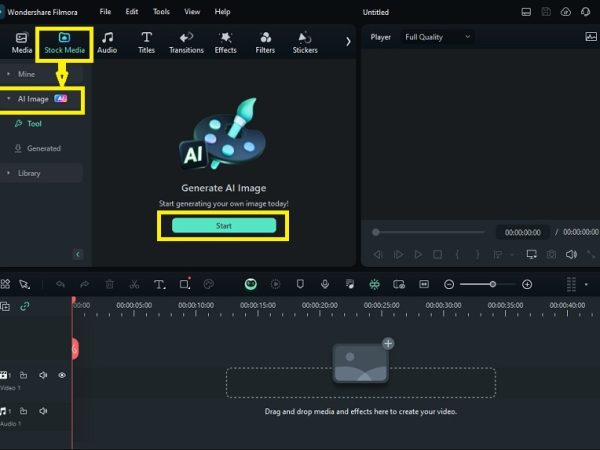
Task: Click the green AI copilot face icon
Action: coord(251,284)
